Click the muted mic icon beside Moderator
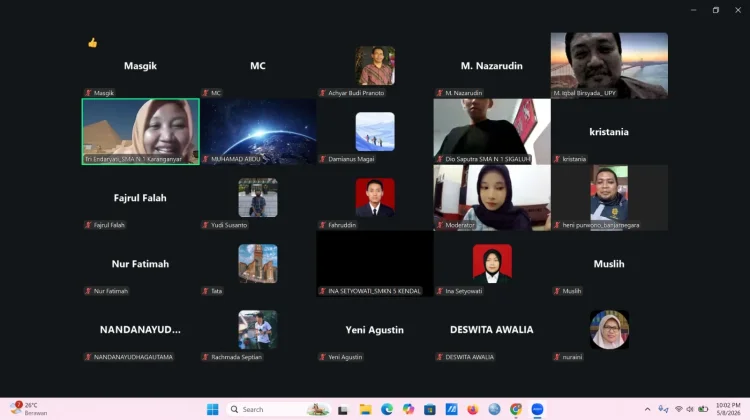Image resolution: width=750 pixels, height=420 pixels. coord(440,225)
